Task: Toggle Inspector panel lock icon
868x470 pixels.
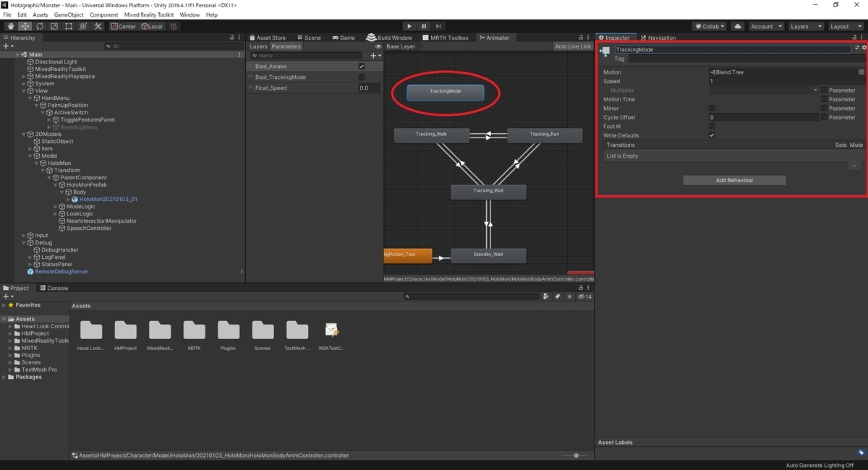Action: [855, 38]
